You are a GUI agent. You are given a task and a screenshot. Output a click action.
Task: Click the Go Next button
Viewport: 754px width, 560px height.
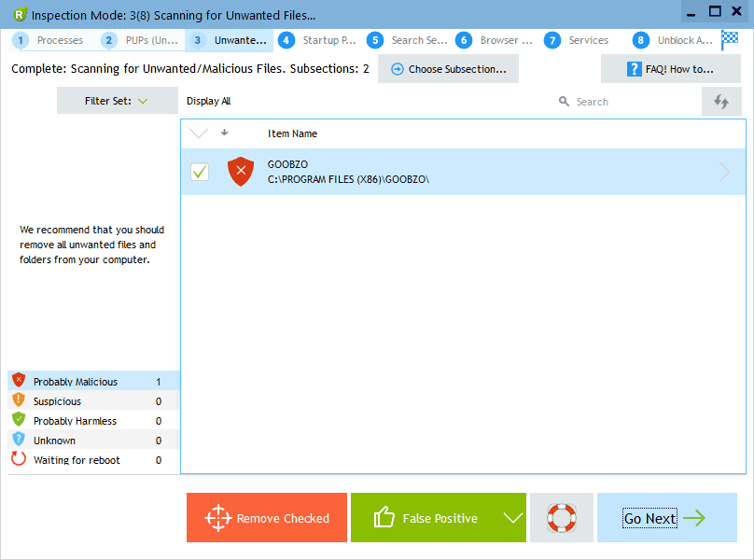click(666, 517)
